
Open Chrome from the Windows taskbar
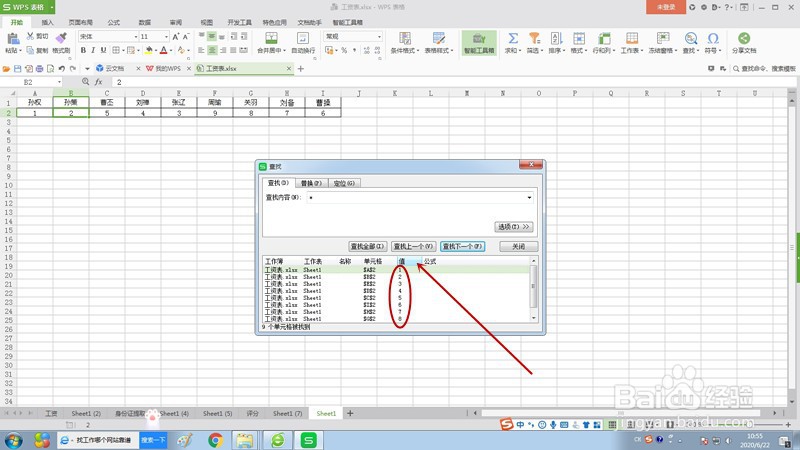(x=215, y=440)
